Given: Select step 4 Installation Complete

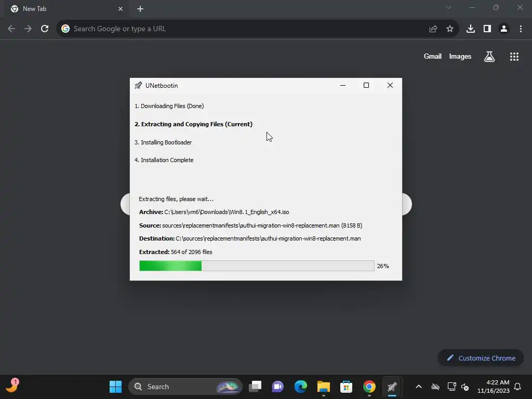Looking at the screenshot, I should pos(164,160).
